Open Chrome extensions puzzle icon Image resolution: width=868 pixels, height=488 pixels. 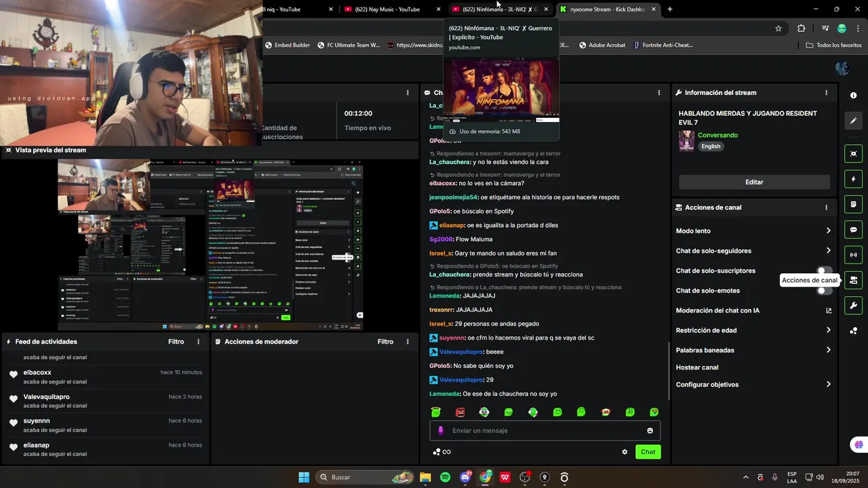802,28
